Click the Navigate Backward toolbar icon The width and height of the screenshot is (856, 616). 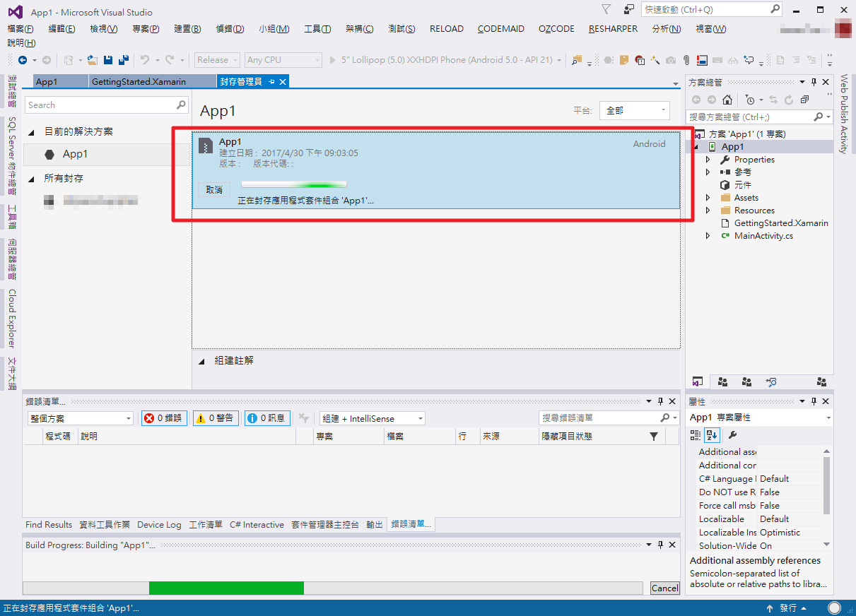[x=23, y=60]
